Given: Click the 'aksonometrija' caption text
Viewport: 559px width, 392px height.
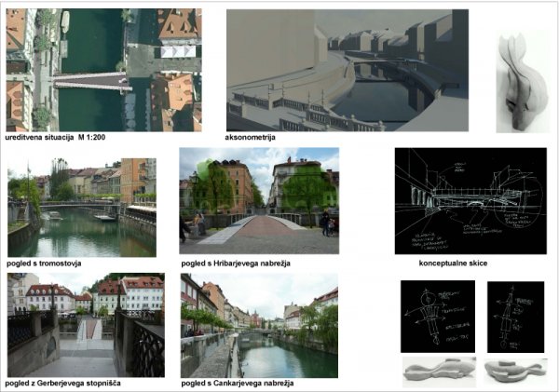Looking at the screenshot, I should [250, 138].
